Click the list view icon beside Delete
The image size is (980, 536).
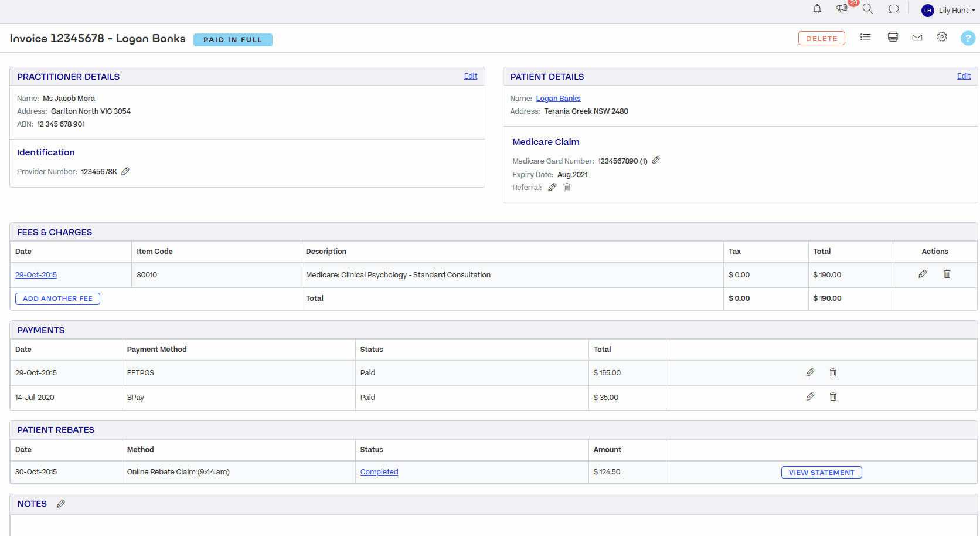(865, 38)
